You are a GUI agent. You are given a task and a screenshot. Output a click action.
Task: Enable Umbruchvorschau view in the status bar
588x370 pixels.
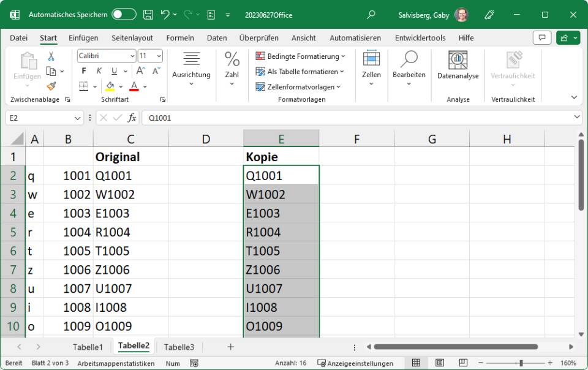click(462, 363)
